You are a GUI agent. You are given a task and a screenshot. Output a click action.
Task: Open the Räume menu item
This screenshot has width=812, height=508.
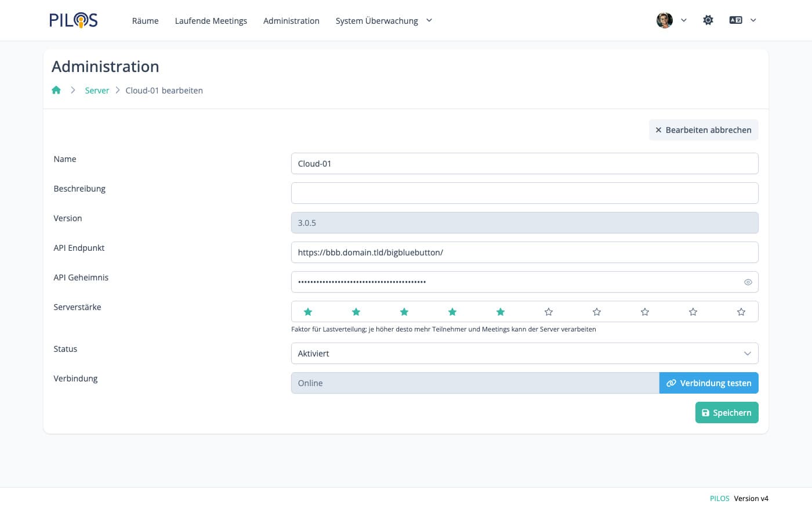tap(145, 21)
